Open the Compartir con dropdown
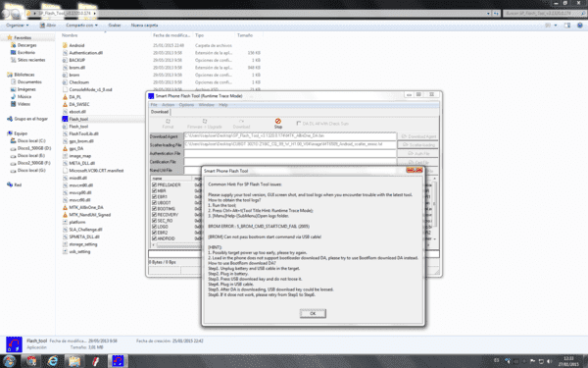Viewport: 588px width, 368px height. [81, 26]
